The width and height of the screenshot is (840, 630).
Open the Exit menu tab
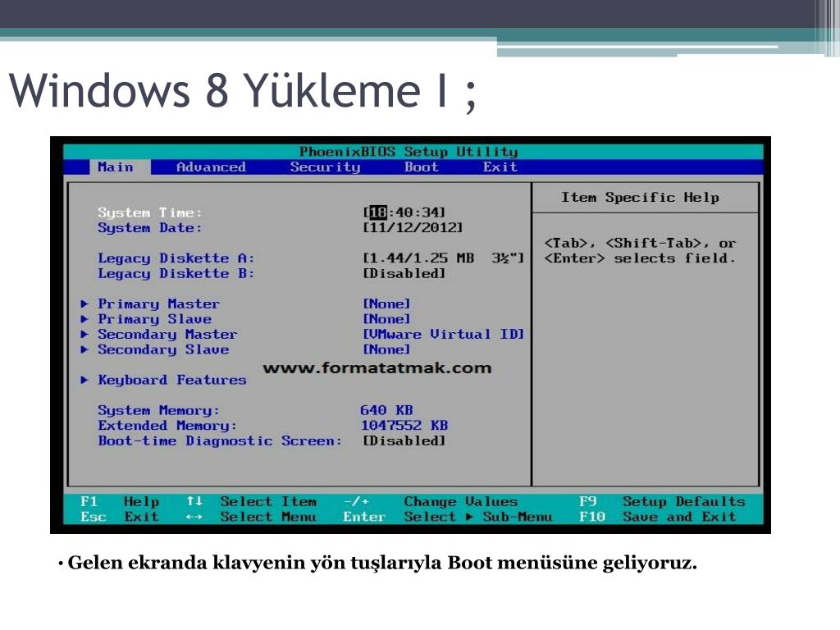[x=500, y=167]
